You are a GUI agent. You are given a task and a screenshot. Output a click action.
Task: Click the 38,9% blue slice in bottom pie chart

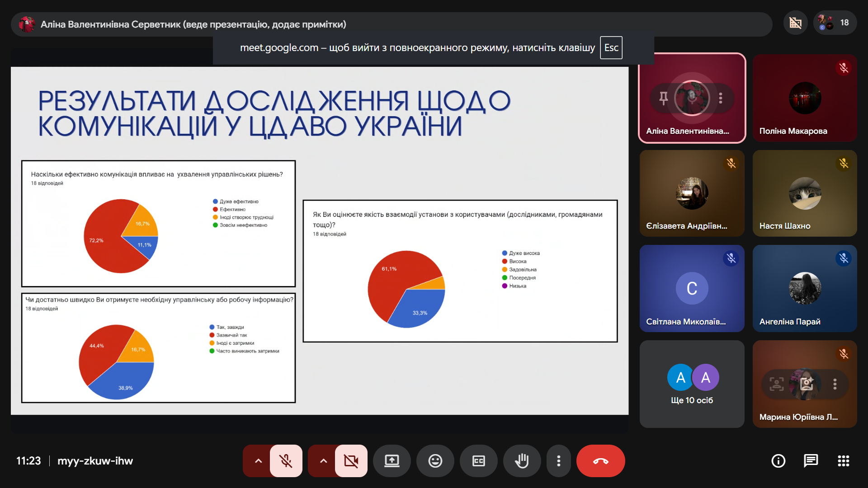click(x=124, y=380)
